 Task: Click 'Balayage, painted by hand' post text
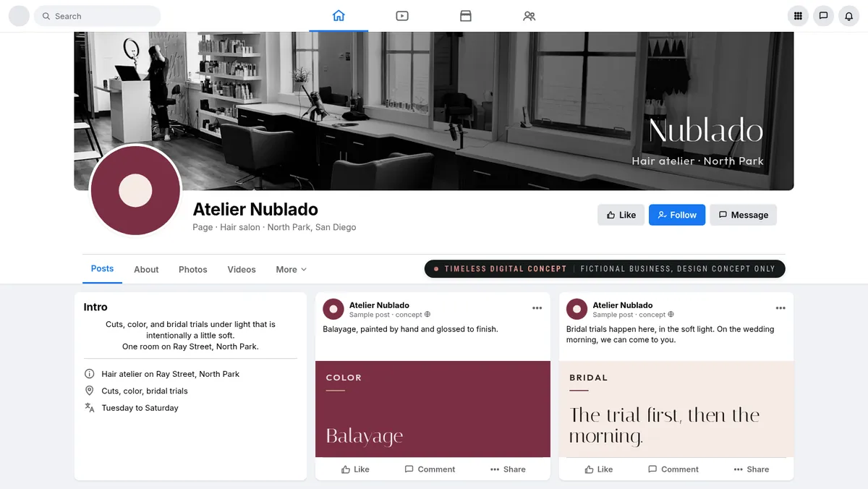click(410, 329)
